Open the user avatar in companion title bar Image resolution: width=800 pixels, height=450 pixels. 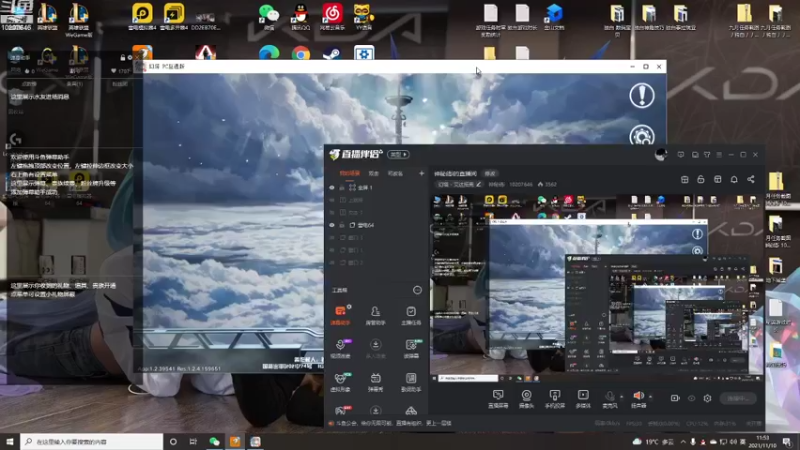pos(661,155)
